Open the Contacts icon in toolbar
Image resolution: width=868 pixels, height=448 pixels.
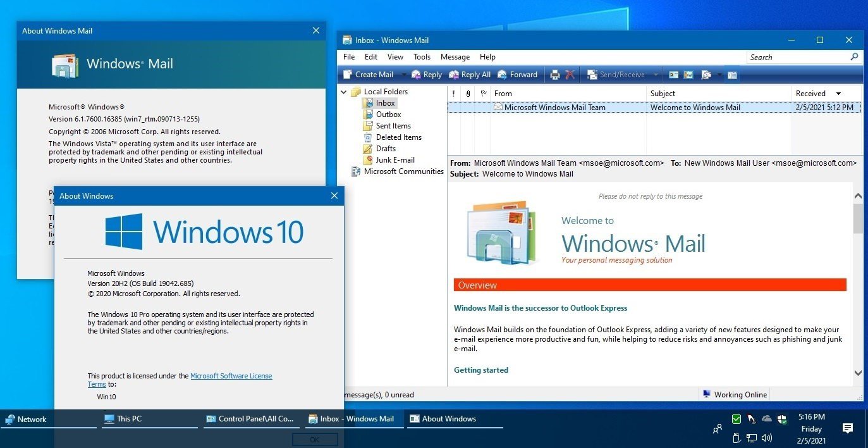click(x=673, y=75)
